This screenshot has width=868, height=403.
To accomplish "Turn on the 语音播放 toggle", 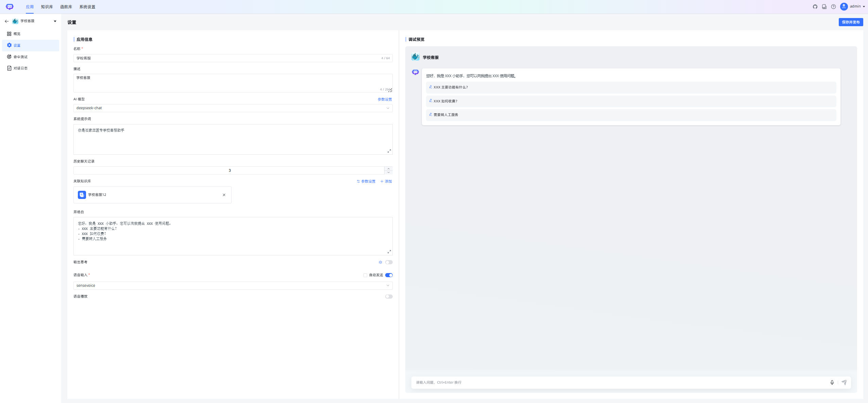I will [389, 297].
